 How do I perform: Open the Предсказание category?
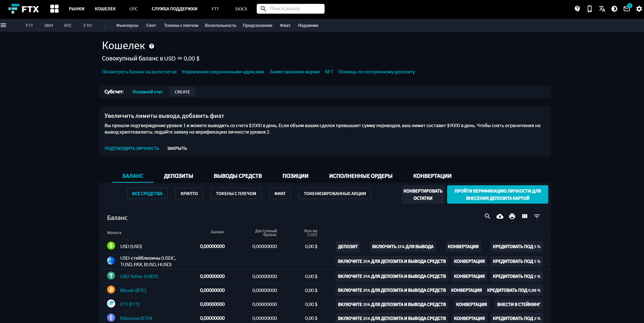point(257,25)
